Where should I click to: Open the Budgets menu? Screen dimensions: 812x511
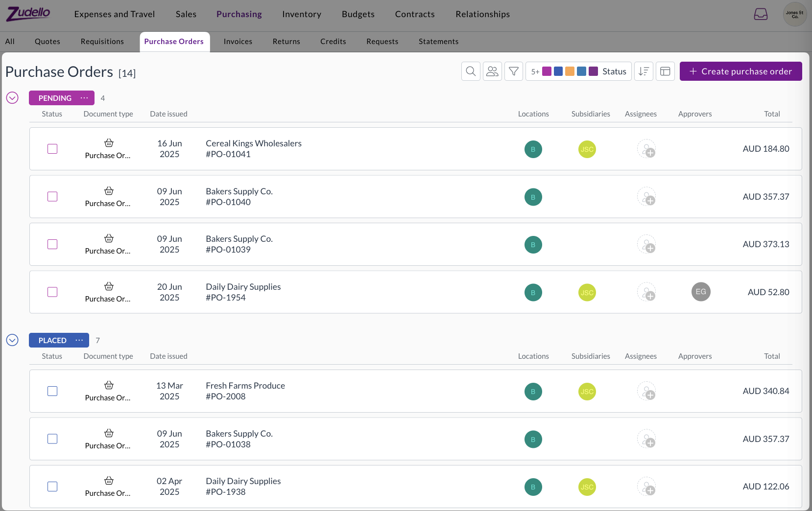click(358, 14)
